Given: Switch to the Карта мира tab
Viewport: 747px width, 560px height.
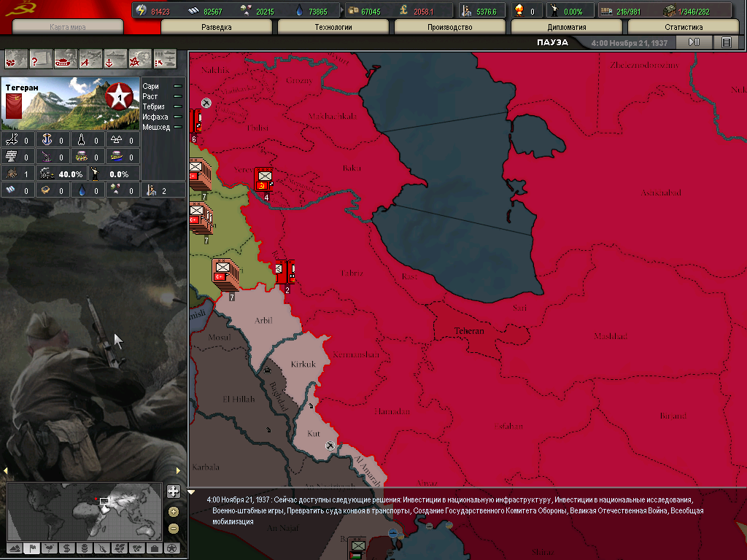Looking at the screenshot, I should tap(68, 27).
